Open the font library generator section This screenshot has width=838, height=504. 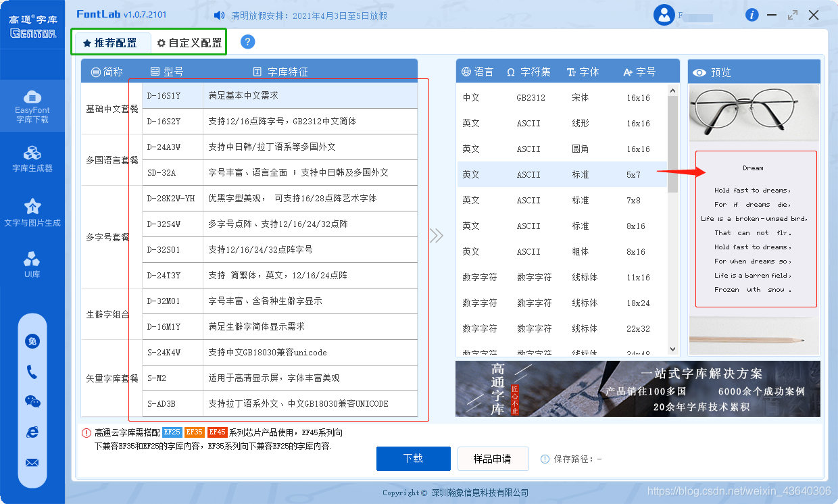tap(32, 159)
